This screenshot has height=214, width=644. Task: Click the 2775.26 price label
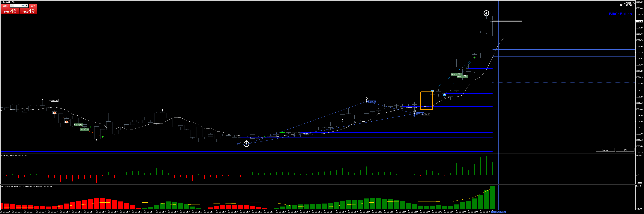(54, 100)
